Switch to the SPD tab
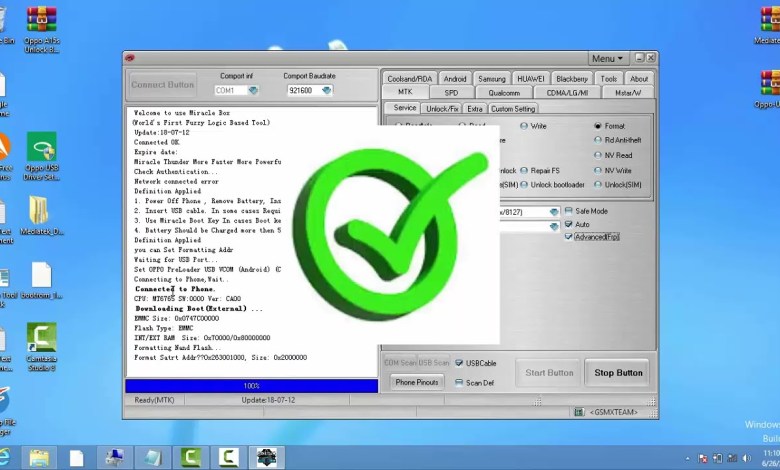This screenshot has height=470, width=780. click(451, 93)
